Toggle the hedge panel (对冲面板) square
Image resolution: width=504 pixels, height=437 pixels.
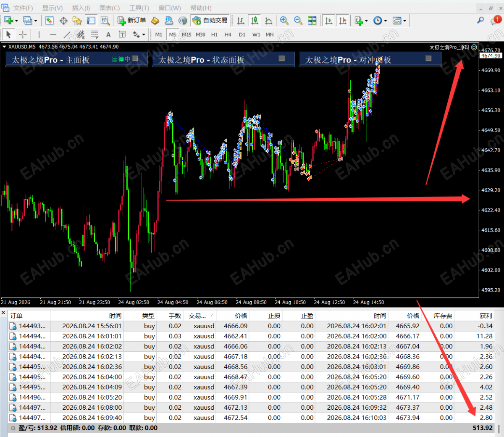(428, 58)
